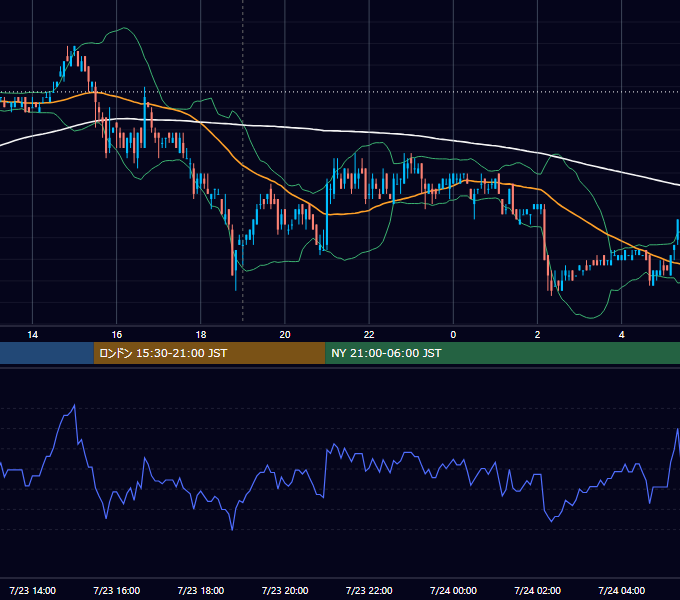This screenshot has width=680, height=600.
Task: Click the 7/23 18:00 time label
Action: point(201,590)
